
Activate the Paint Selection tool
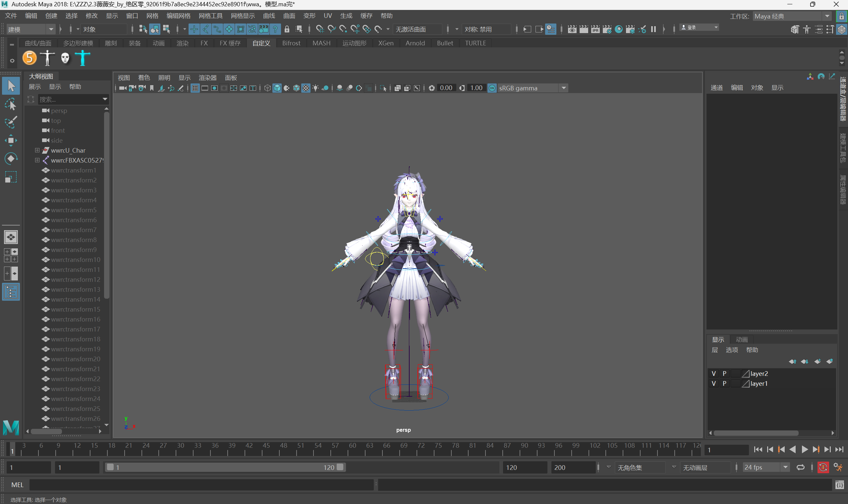click(11, 122)
